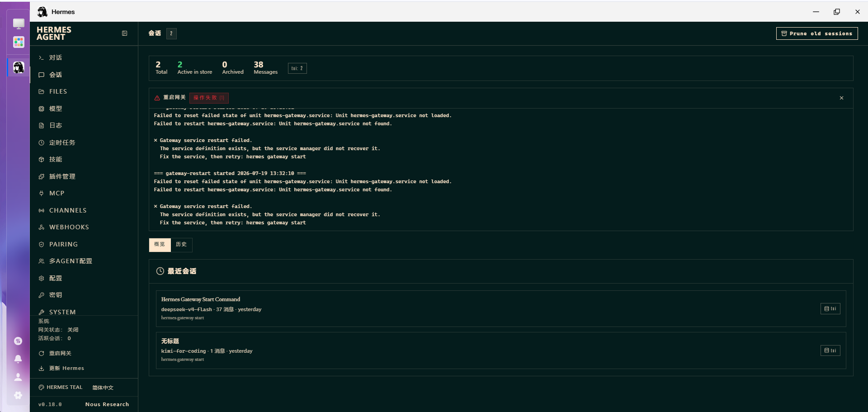Close the gateway restart error panel
Image resolution: width=868 pixels, height=412 pixels.
[x=841, y=98]
